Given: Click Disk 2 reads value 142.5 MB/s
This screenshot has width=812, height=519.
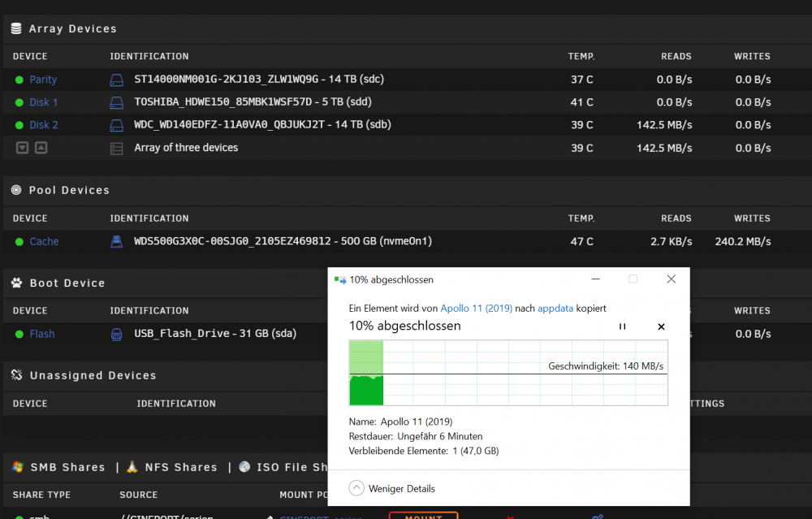Looking at the screenshot, I should tap(664, 125).
